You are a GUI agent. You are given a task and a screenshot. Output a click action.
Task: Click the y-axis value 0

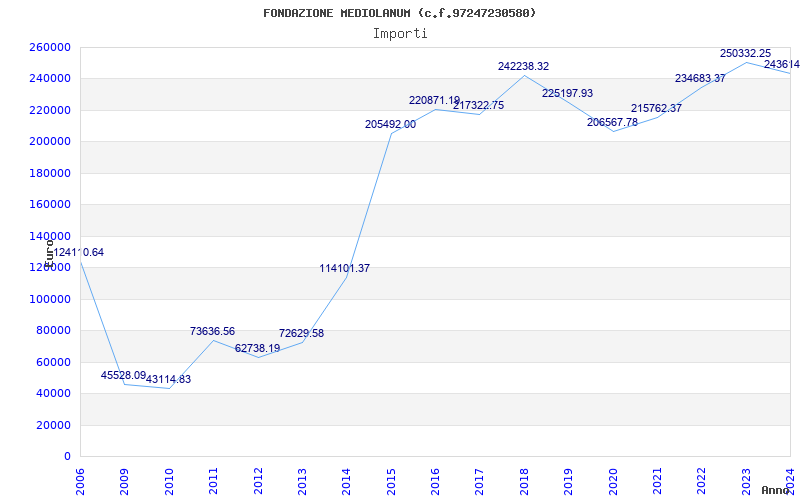coord(67,456)
